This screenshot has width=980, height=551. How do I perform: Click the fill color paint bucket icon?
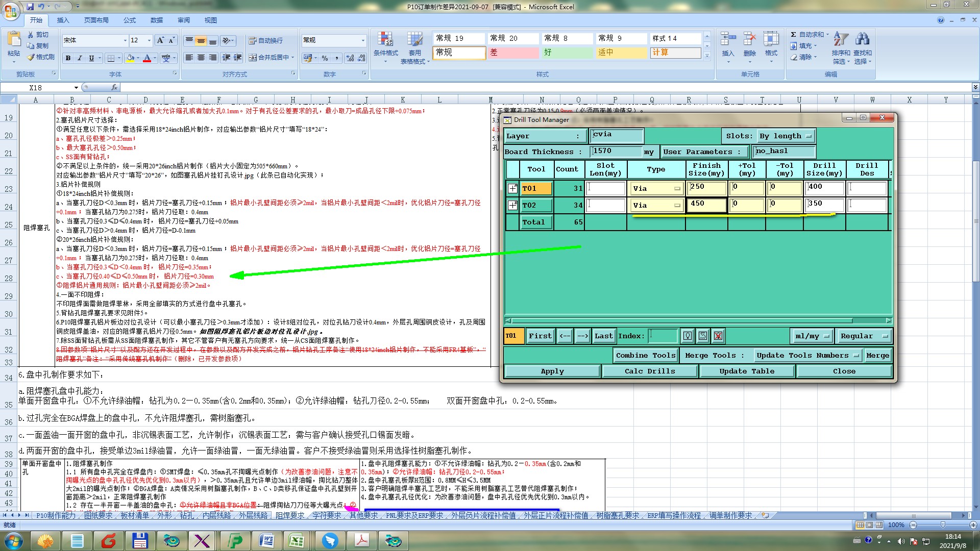click(130, 58)
